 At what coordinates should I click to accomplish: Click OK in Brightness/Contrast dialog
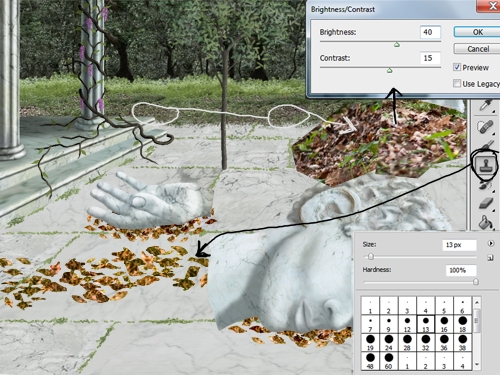(x=477, y=32)
